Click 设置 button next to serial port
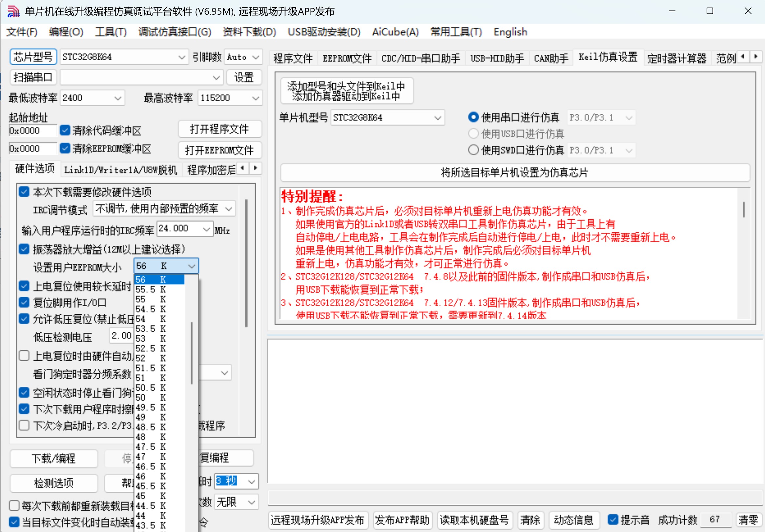 pyautogui.click(x=244, y=77)
